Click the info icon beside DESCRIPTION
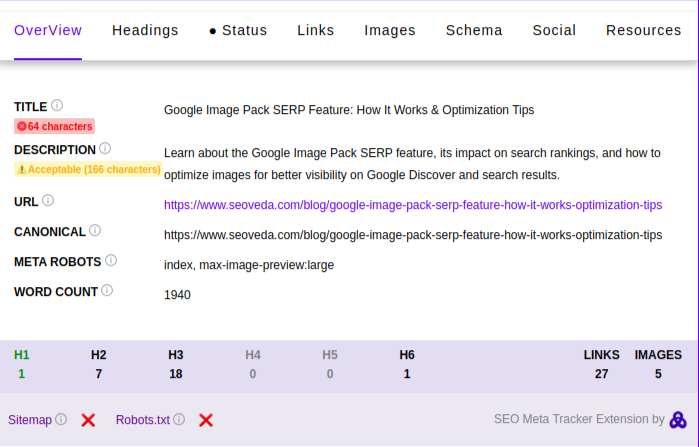Viewport: 699px width, 447px height. [105, 148]
